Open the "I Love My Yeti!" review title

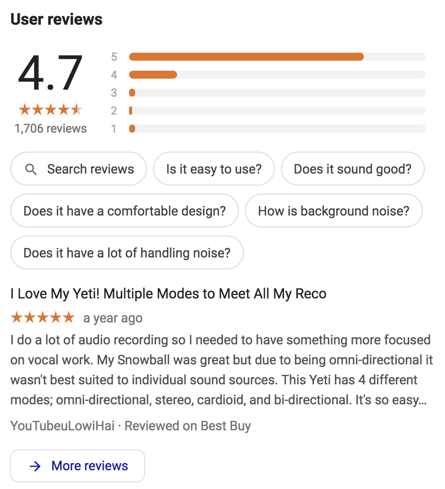pyautogui.click(x=168, y=294)
